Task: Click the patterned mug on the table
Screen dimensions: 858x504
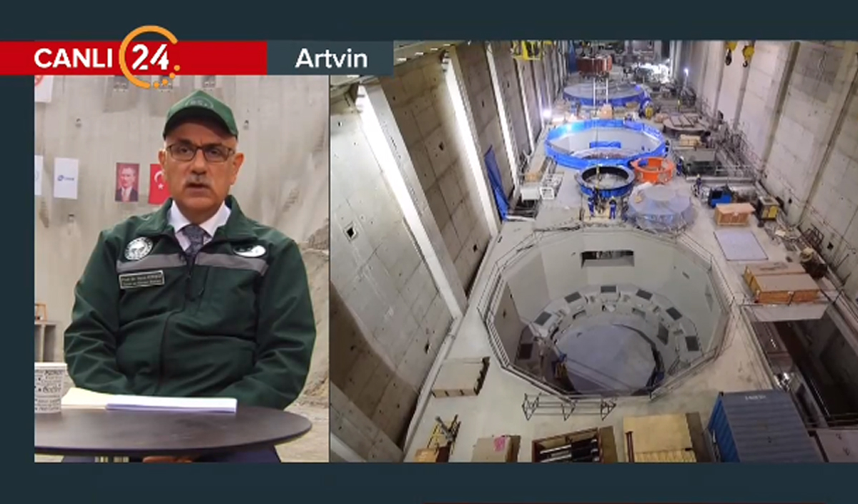Action: pos(50,387)
